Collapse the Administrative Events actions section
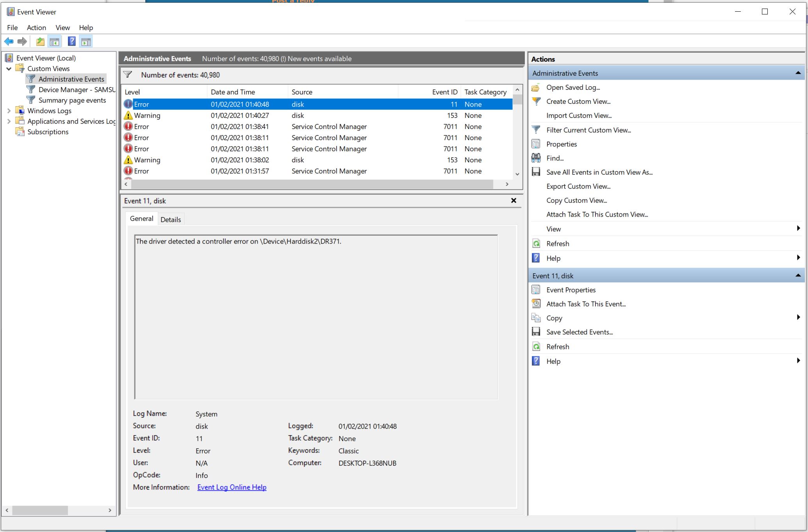The height and width of the screenshot is (532, 808). (x=798, y=73)
